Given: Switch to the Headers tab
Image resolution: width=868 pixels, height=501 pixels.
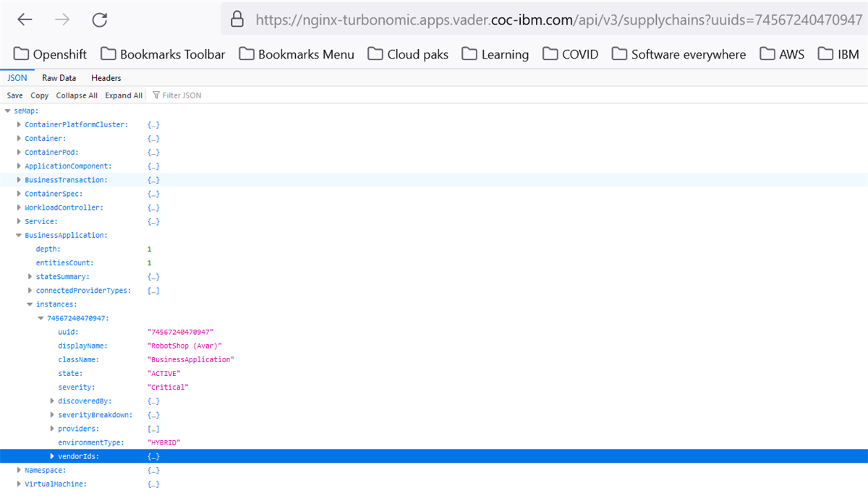Looking at the screenshot, I should tap(106, 77).
